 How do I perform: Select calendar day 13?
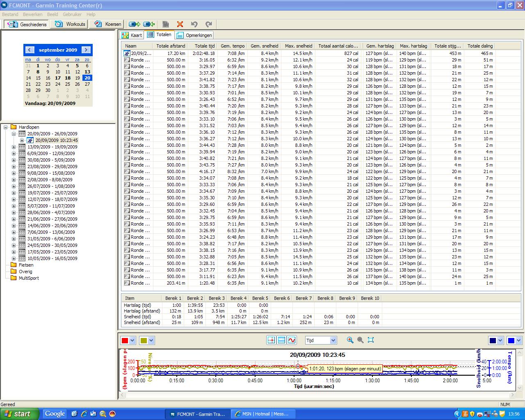tap(87, 72)
